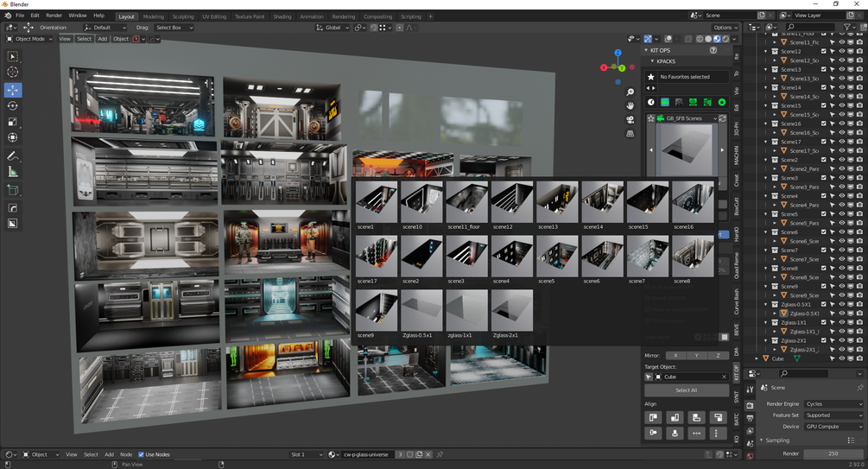Toggle visibility eye of Scene14
Screen dimensions: 868x469
point(841,87)
